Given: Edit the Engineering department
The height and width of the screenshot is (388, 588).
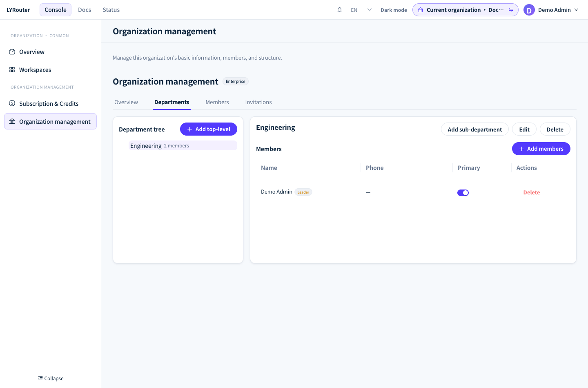Looking at the screenshot, I should point(524,129).
